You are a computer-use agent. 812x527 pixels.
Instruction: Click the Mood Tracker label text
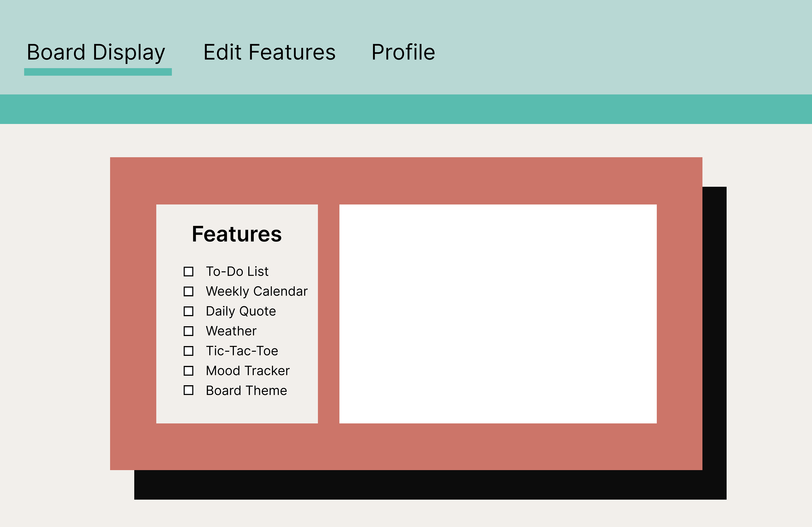pyautogui.click(x=248, y=370)
